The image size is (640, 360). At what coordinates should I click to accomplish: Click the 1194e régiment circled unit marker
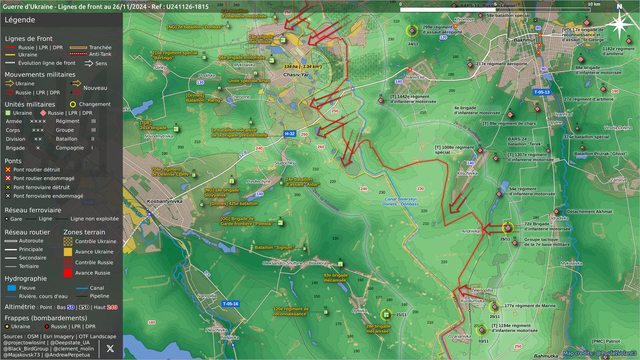(482, 330)
